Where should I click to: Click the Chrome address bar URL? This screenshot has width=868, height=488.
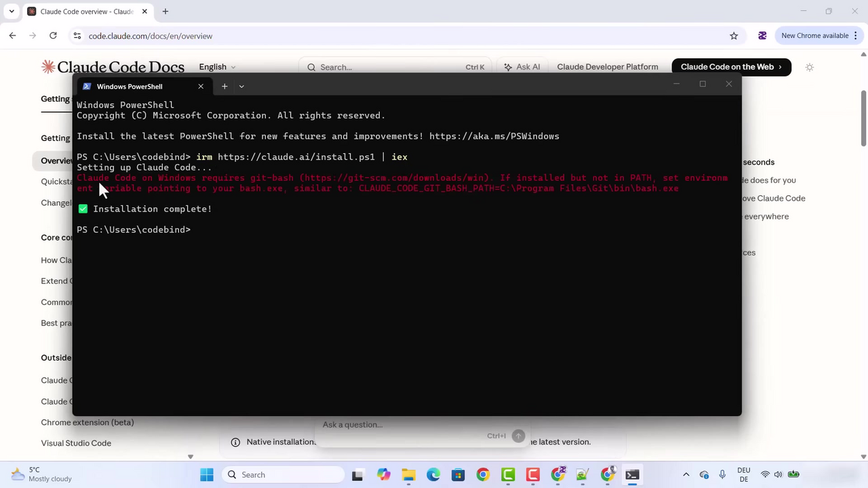point(151,36)
